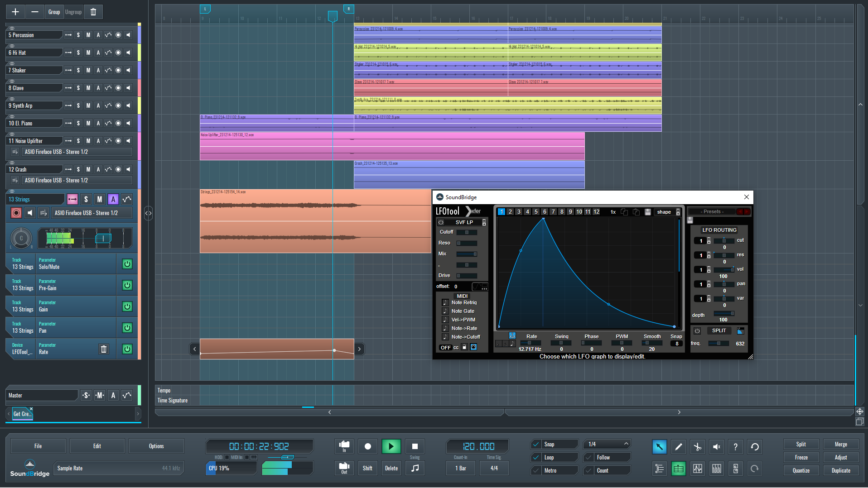
Task: Click the Quantize button
Action: (x=801, y=471)
